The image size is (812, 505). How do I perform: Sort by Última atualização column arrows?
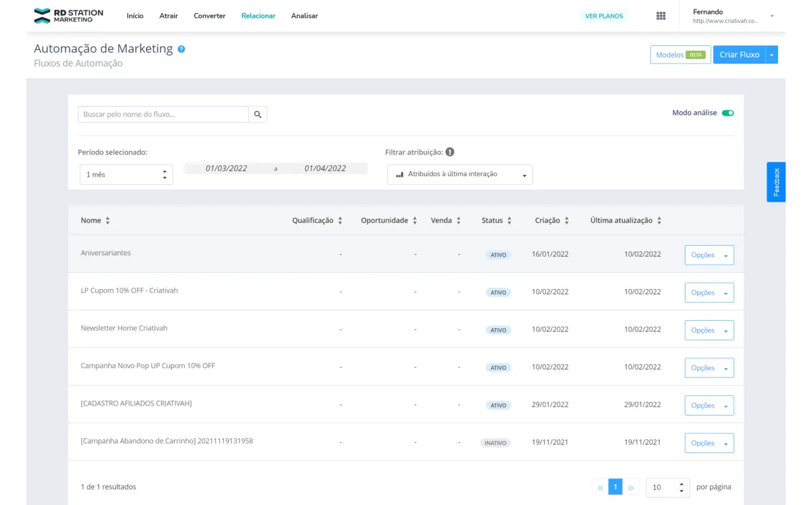click(659, 221)
